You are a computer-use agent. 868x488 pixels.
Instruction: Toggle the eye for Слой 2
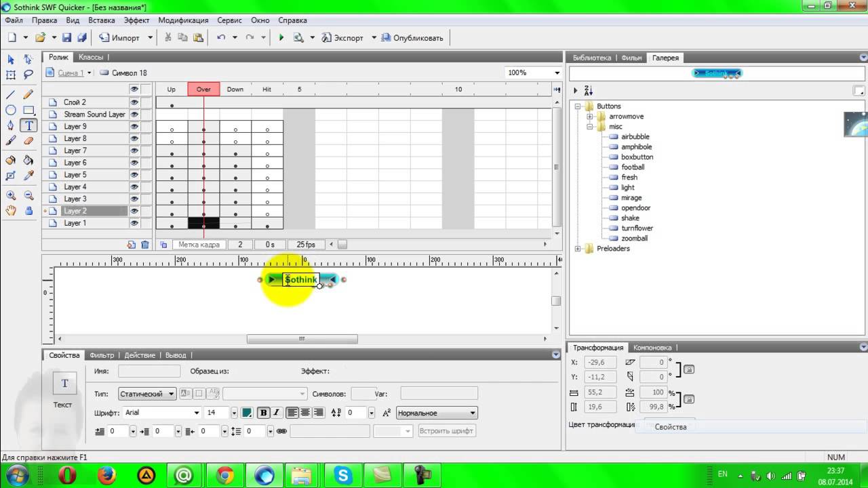click(x=134, y=102)
